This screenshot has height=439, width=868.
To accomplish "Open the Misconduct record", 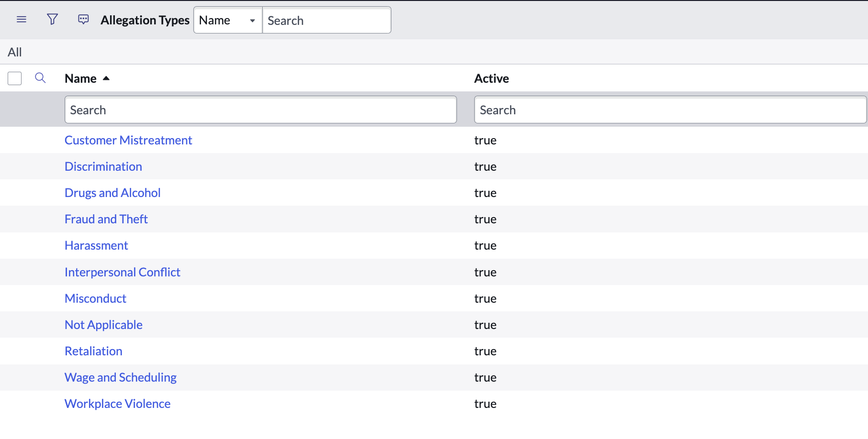I will tap(95, 298).
